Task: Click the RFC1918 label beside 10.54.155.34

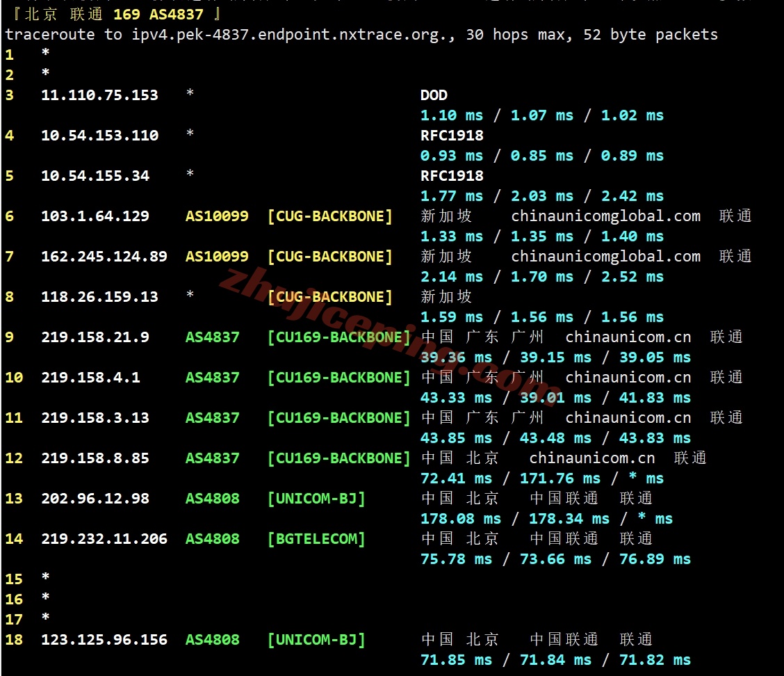Action: [x=452, y=176]
